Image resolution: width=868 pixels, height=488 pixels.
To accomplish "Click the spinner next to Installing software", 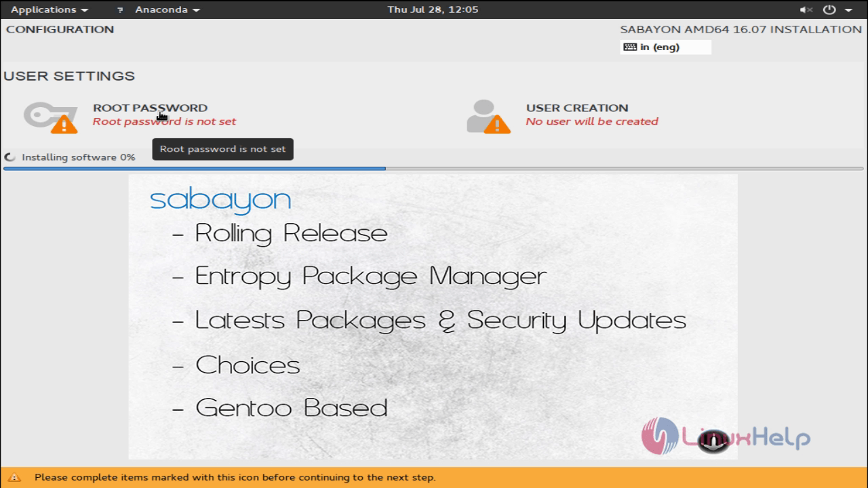I will tap(10, 157).
